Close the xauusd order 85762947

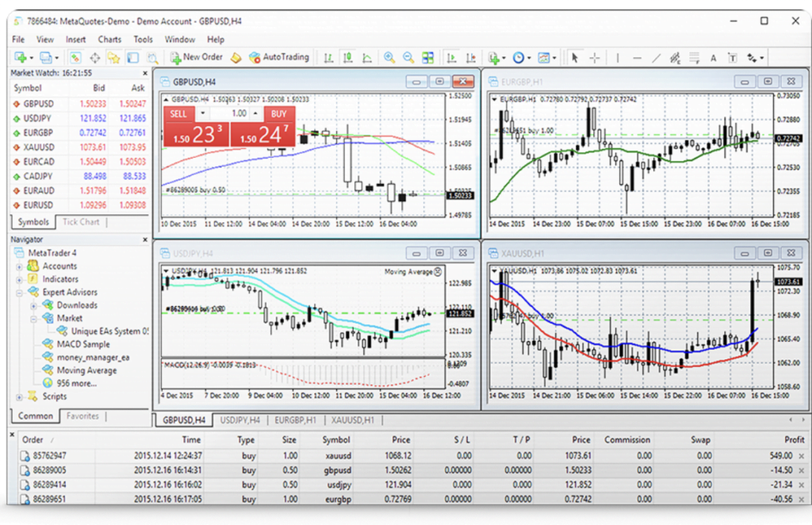pyautogui.click(x=801, y=456)
